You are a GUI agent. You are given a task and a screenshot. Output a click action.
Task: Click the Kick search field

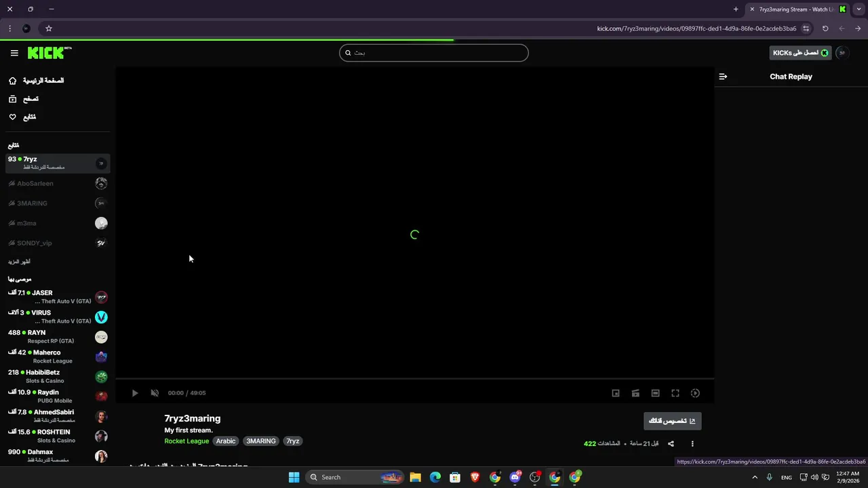pyautogui.click(x=434, y=53)
